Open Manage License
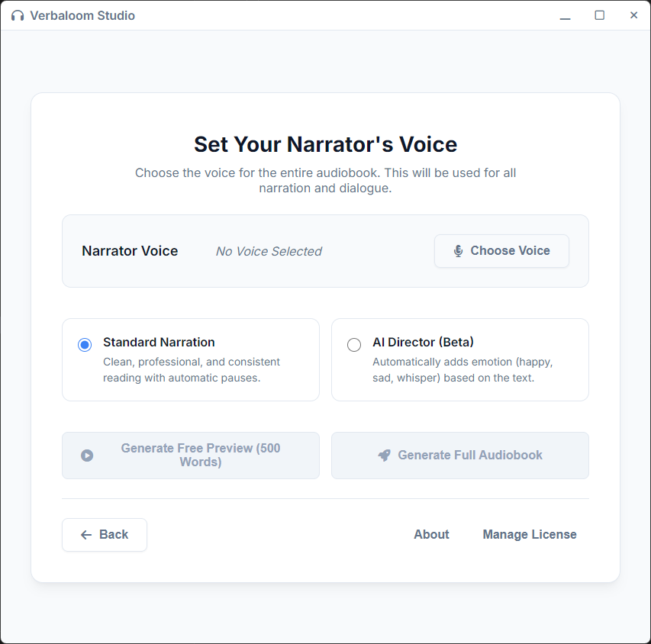This screenshot has height=644, width=651. click(530, 534)
